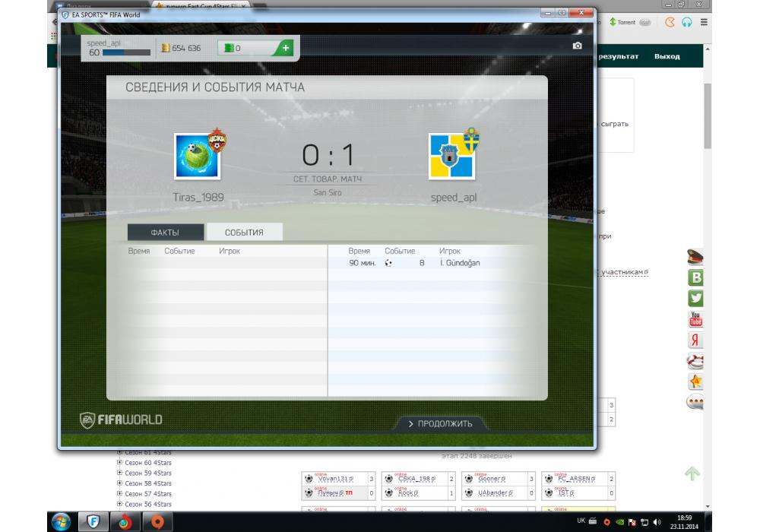Expand Сезон 56 4Stars tree item
Viewport: 760px width, 532px height.
click(x=119, y=504)
